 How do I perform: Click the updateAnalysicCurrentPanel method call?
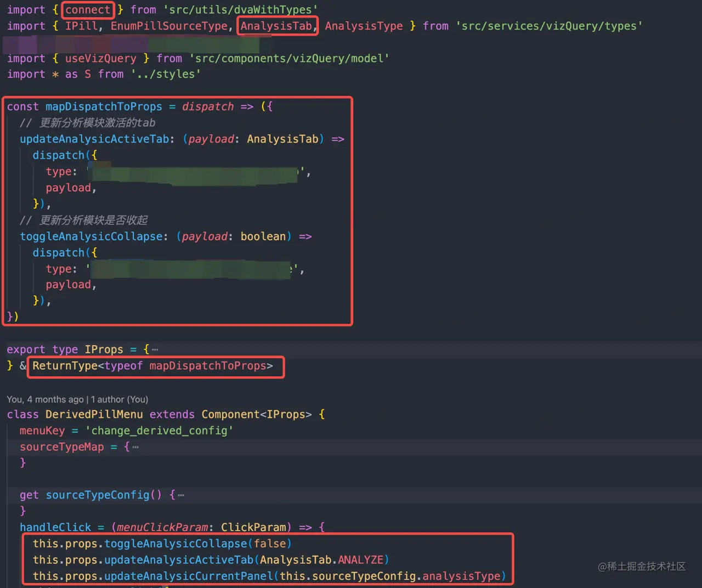click(189, 576)
